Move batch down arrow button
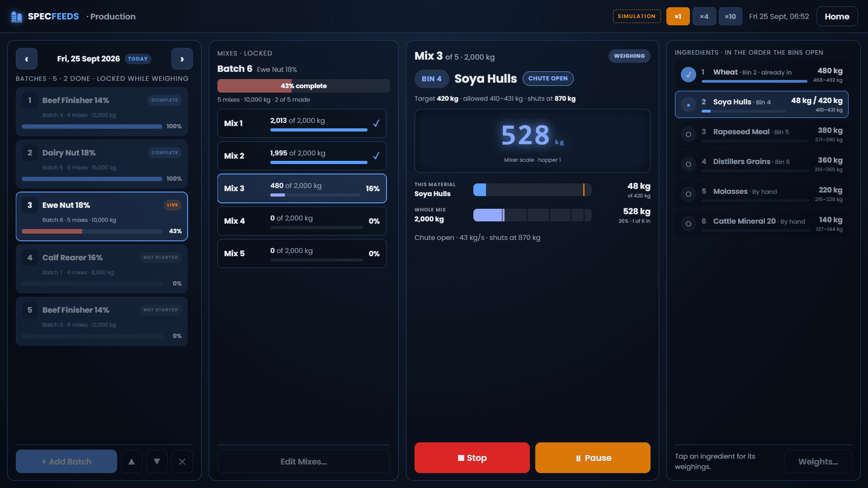The image size is (868, 488). [157, 461]
